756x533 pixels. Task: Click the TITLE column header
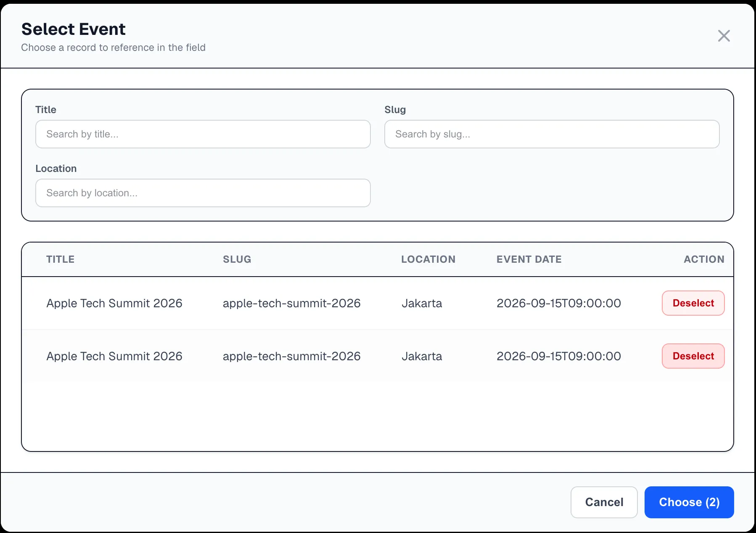coord(61,259)
